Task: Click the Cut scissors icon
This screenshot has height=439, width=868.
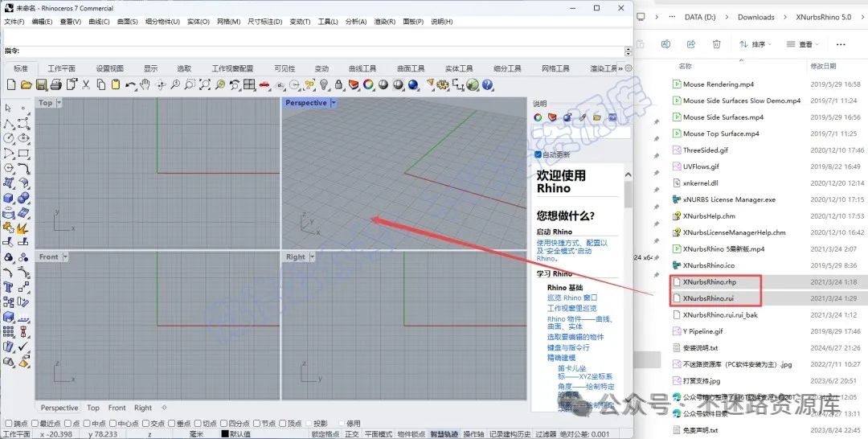Action: [86, 84]
